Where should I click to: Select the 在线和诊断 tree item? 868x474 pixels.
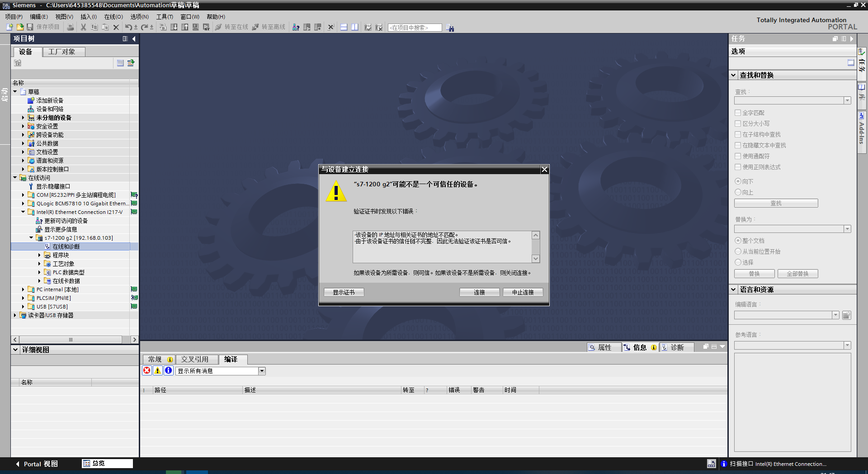[66, 246]
